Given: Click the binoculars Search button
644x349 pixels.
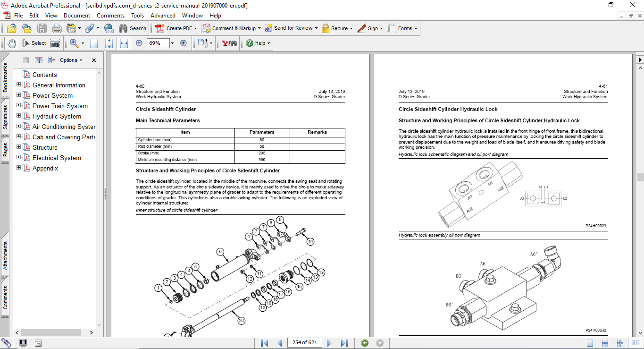Looking at the screenshot, I should point(133,28).
